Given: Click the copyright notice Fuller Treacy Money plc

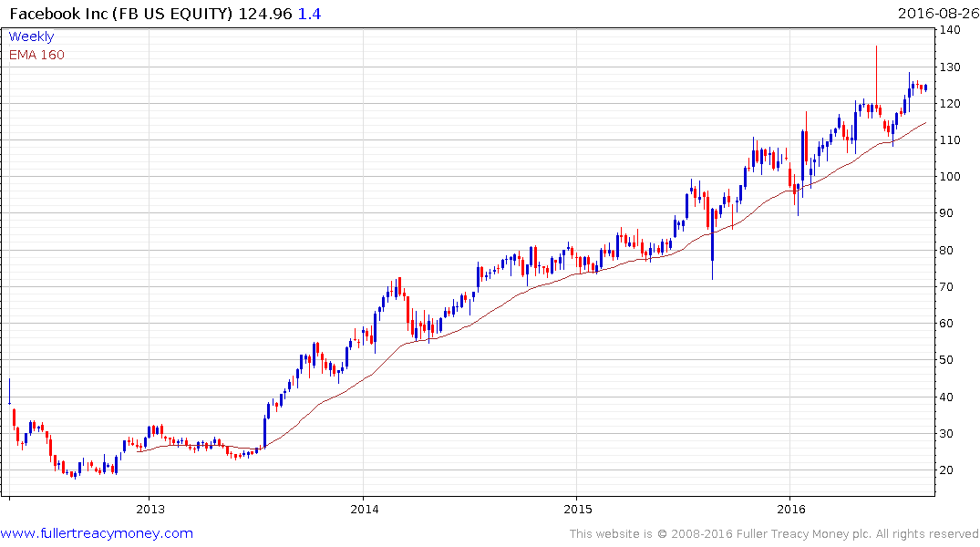Looking at the screenshot, I should [x=774, y=534].
